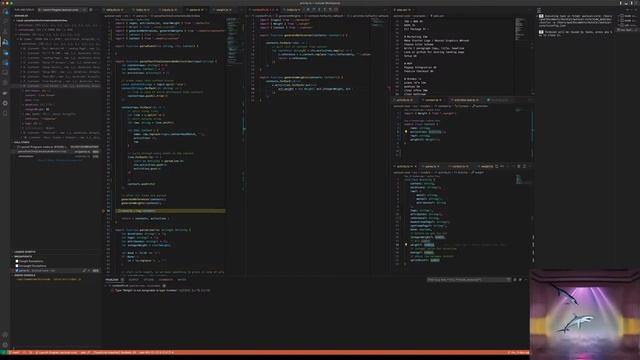Click the minimap of the plan.txt editor

tap(520, 29)
